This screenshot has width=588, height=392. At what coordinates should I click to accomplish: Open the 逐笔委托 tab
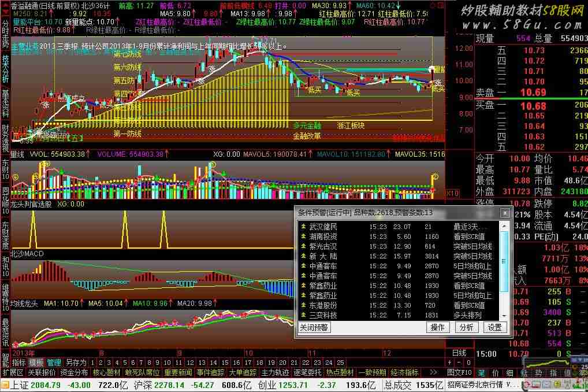pyautogui.click(x=307, y=372)
